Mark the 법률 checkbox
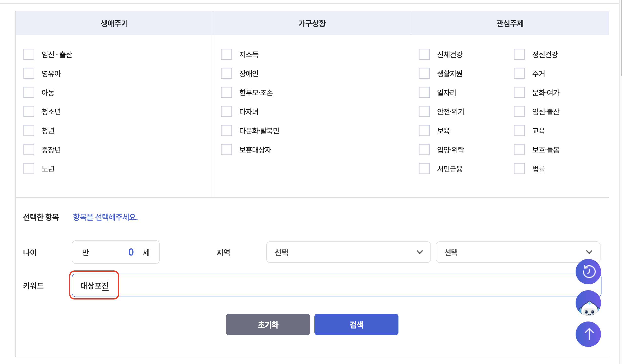622x364 pixels. coord(519,169)
